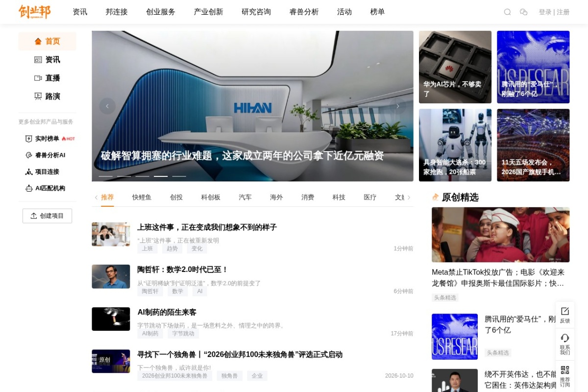Open the 具身智能大逃杀 robot thumbnail card
The height and width of the screenshot is (392, 588).
(x=455, y=145)
